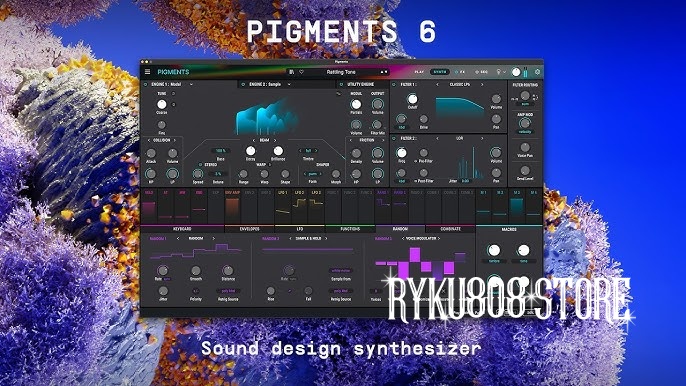Click the Filter Mix knob
This screenshot has height=386, width=686.
(378, 125)
